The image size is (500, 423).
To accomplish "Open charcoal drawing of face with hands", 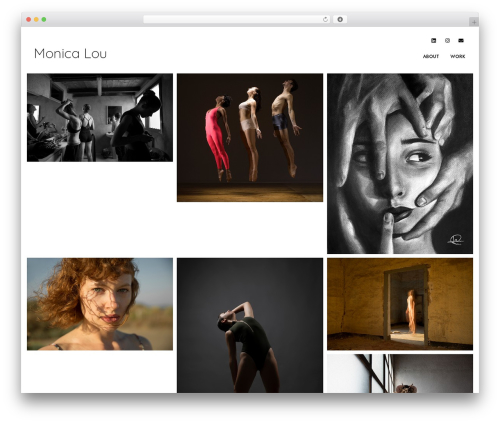I will 400,164.
